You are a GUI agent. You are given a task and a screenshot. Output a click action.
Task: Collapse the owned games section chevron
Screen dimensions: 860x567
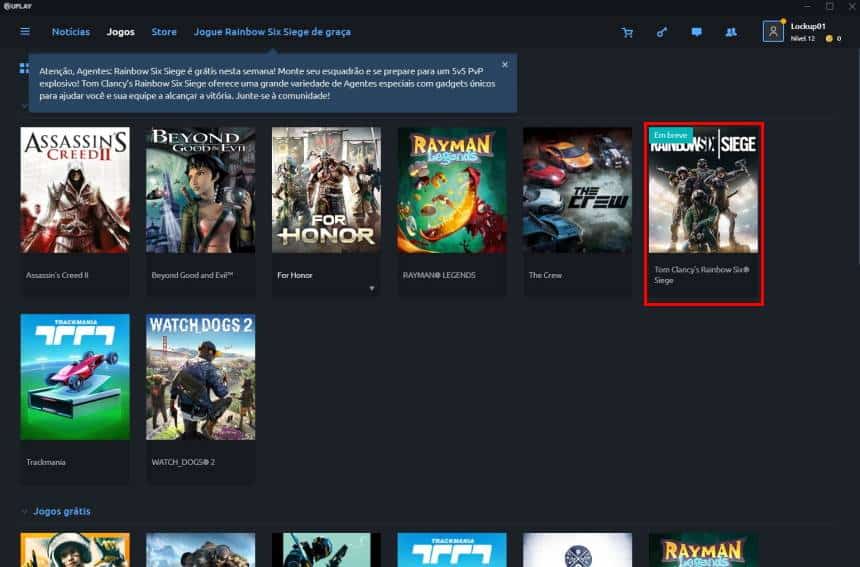(24, 106)
